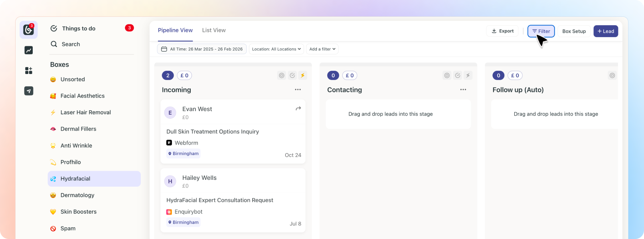Click the £0 value badge in Incoming
The width and height of the screenshot is (644, 239).
[x=184, y=76]
